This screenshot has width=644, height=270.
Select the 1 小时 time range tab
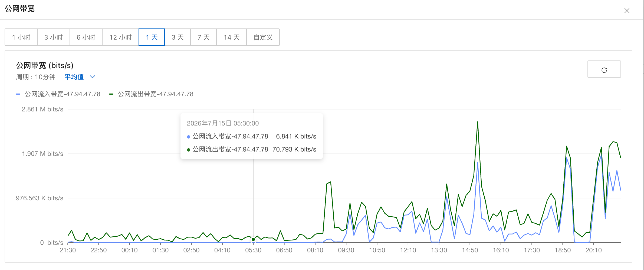click(21, 37)
